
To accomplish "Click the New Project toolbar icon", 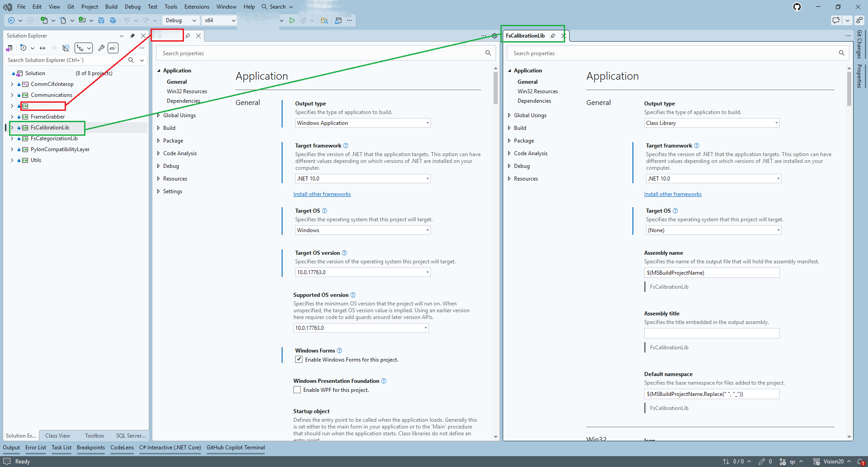I will point(44,20).
